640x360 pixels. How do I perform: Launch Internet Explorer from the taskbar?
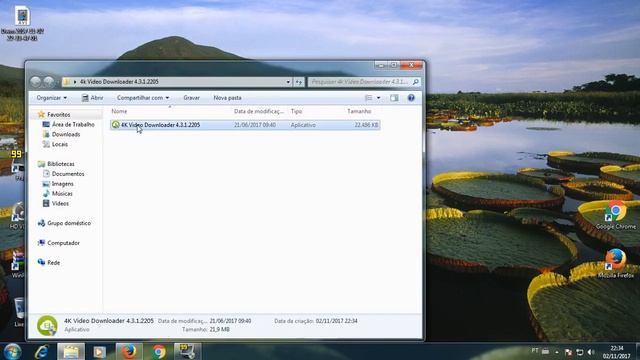(x=42, y=351)
